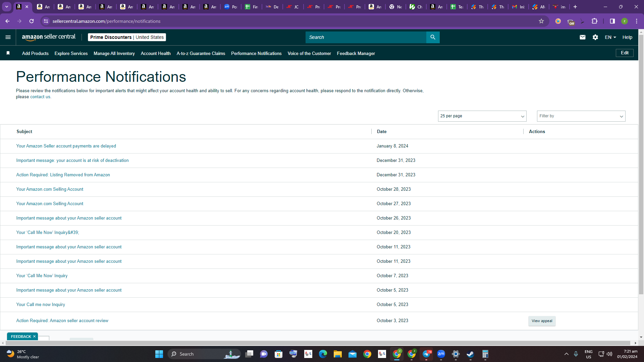Open a new browser tab
Screen dimensions: 644x362
[575, 7]
